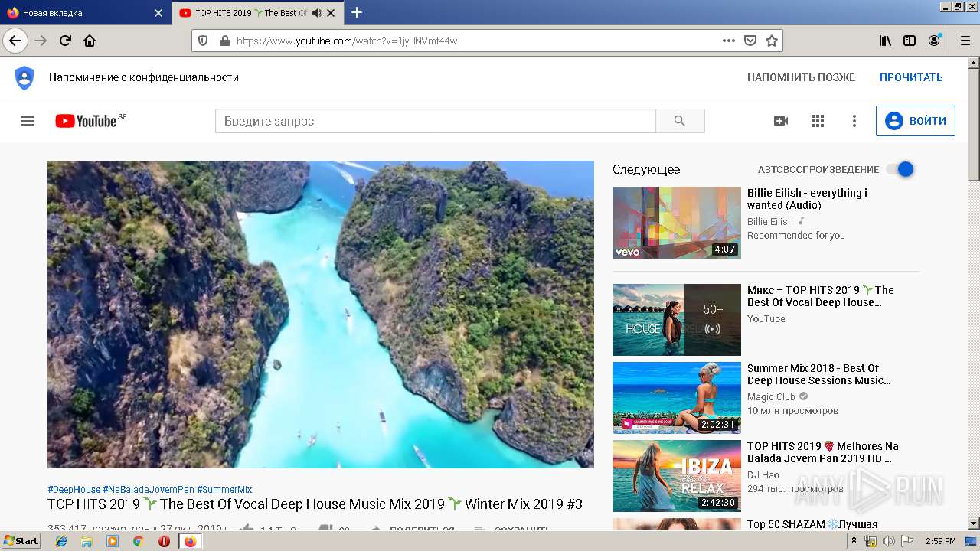Click the taskbar clock 2:59 PM
980x551 pixels.
click(940, 541)
